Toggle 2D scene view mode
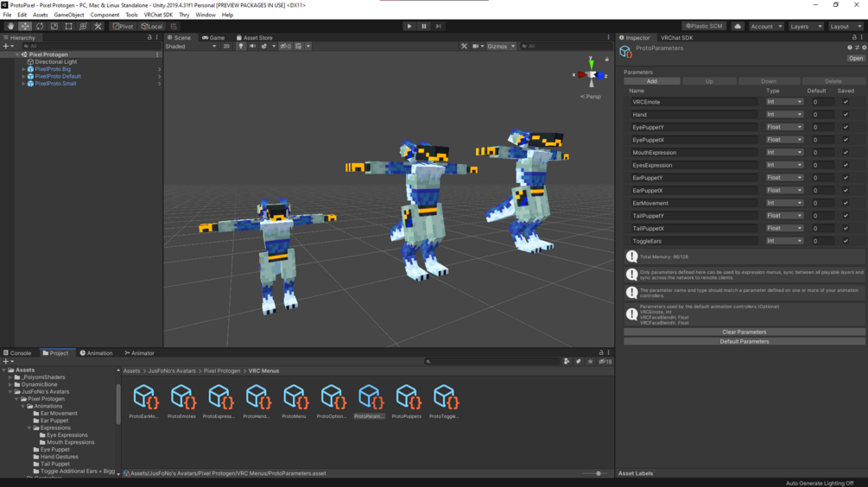Viewport: 868px width, 487px height. tap(226, 47)
